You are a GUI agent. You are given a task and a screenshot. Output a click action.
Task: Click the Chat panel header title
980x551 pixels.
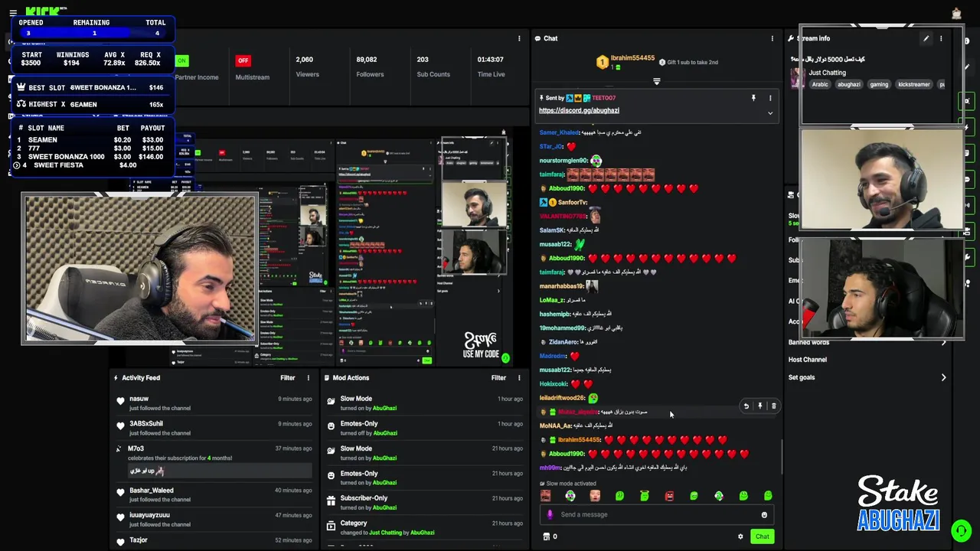click(x=550, y=38)
